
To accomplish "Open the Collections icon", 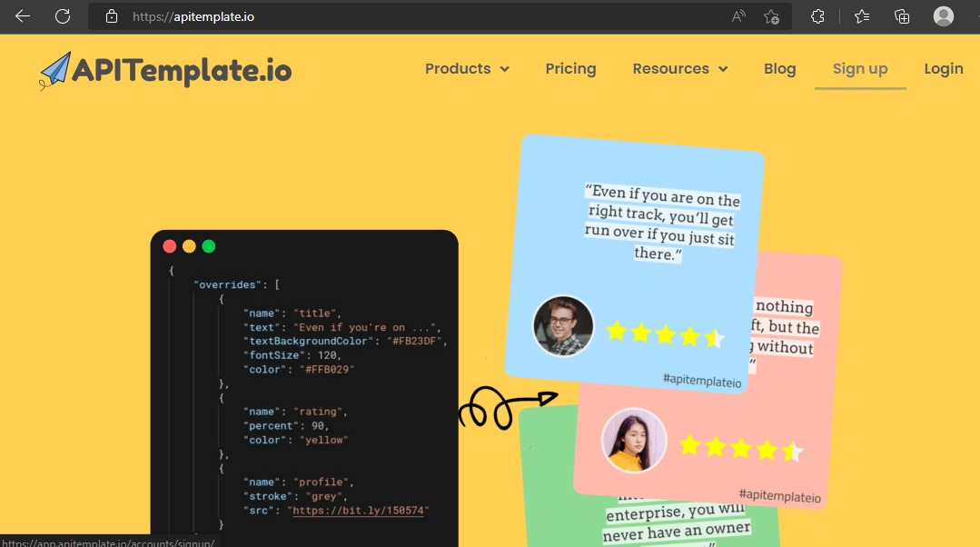I will pyautogui.click(x=902, y=16).
